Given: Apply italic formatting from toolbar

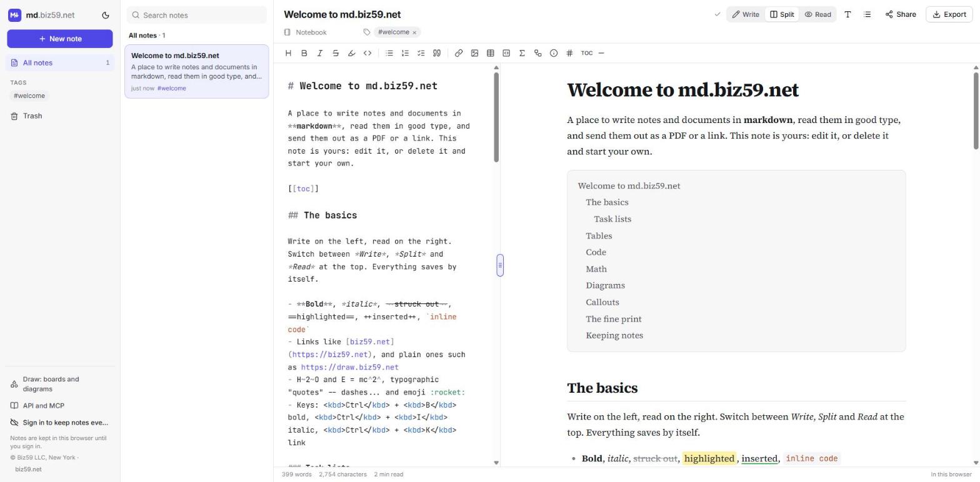Looking at the screenshot, I should pos(320,53).
